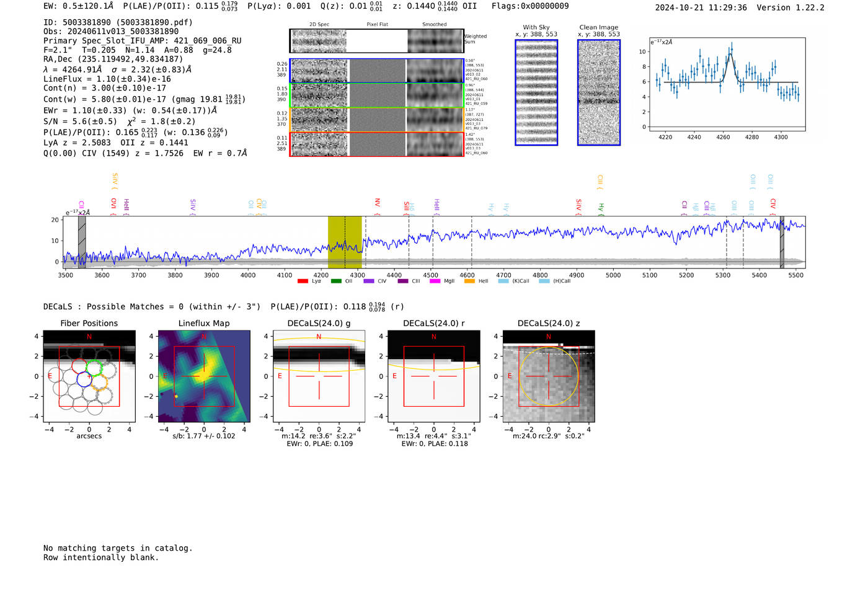
Task: Select the orange-bordered fiber spectrum row
Action: (376, 120)
